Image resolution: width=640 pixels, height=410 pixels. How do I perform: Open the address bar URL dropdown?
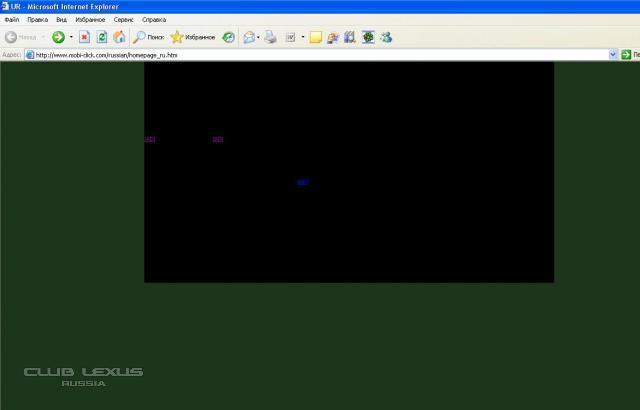[x=612, y=55]
